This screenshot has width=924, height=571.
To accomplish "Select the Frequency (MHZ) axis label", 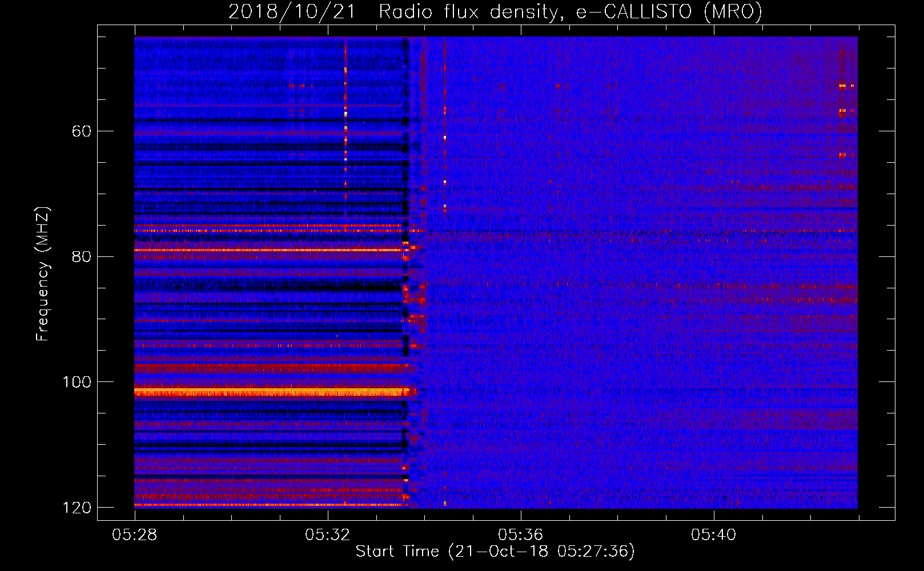I will pyautogui.click(x=42, y=274).
